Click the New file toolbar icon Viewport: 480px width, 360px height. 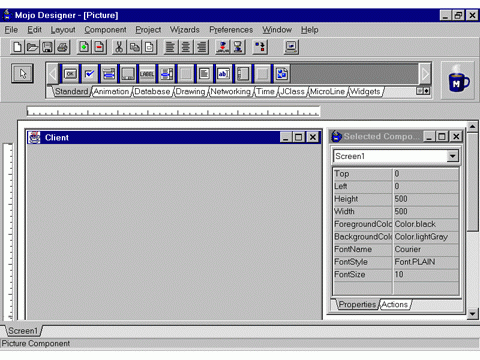pyautogui.click(x=17, y=47)
